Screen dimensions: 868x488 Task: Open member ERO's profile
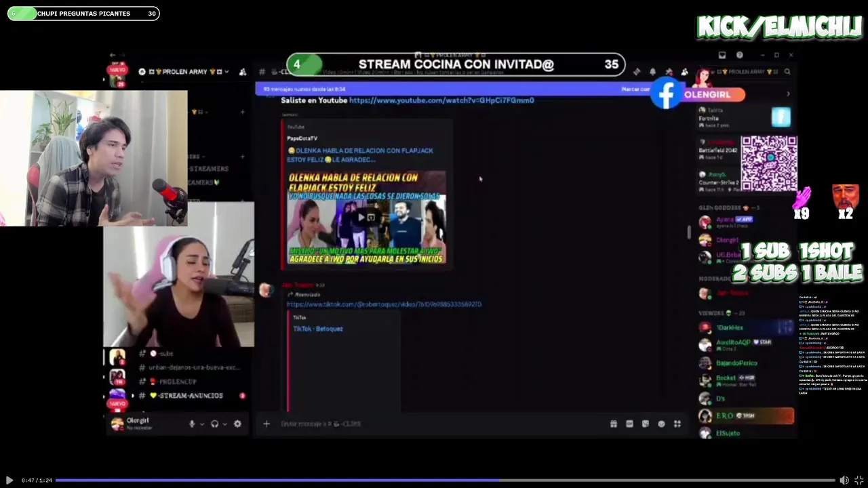[x=746, y=415]
